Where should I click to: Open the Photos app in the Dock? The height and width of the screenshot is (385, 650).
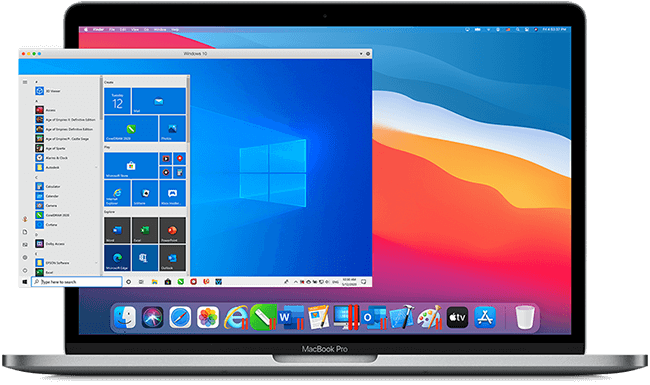(x=208, y=317)
